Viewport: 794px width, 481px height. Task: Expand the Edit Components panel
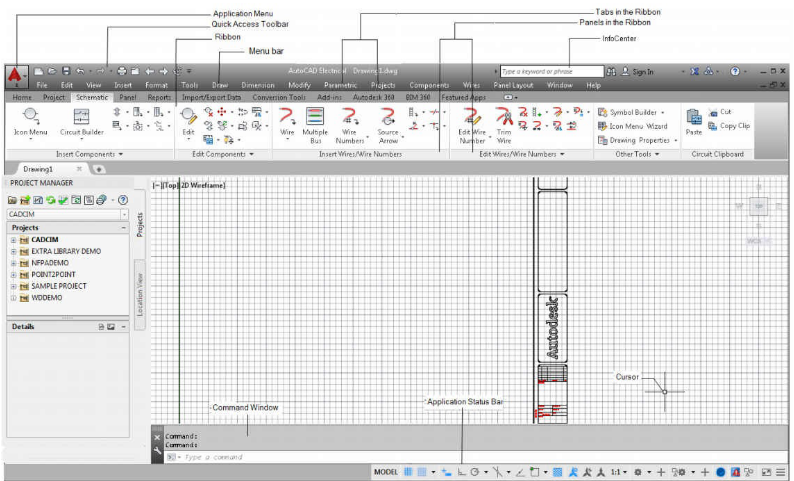[223, 154]
